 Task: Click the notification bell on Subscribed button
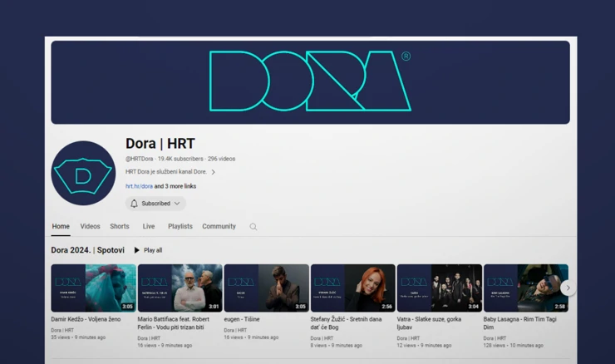pos(134,204)
